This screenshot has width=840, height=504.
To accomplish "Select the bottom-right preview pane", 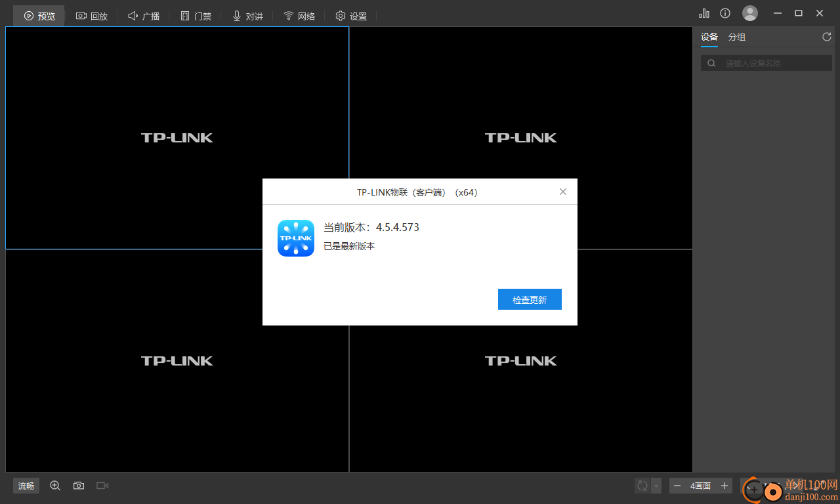I will point(521,361).
